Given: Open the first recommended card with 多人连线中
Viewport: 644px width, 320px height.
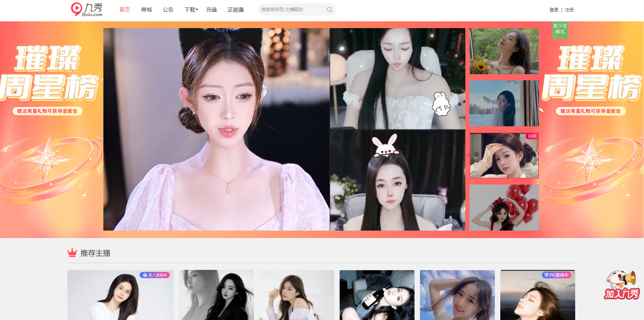Looking at the screenshot, I should point(120,295).
